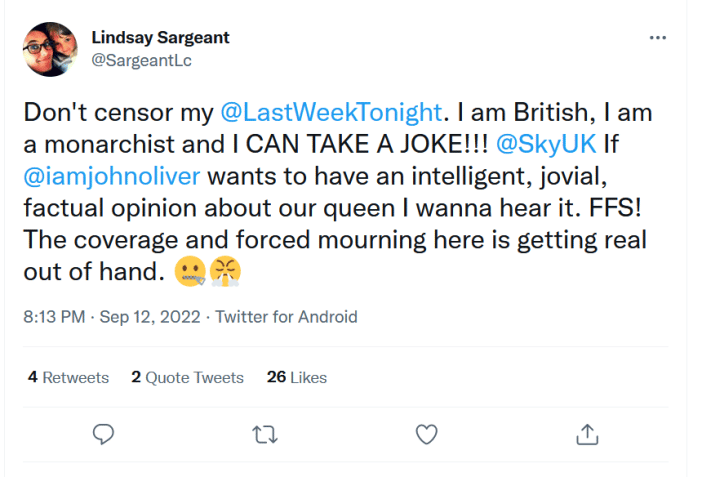
Task: Click the 8:13 PM time link
Action: coord(52,317)
